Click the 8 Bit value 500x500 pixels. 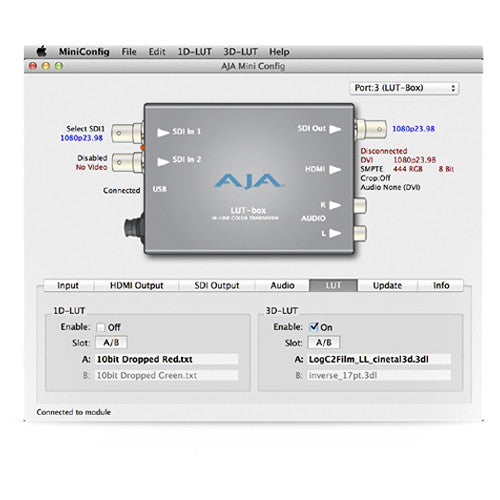[x=446, y=169]
